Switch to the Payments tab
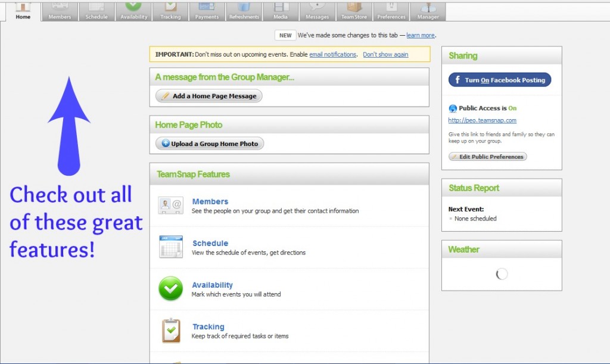 pyautogui.click(x=207, y=11)
